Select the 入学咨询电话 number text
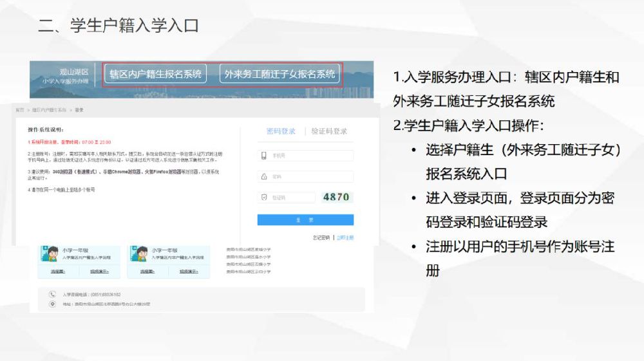 [91, 295]
